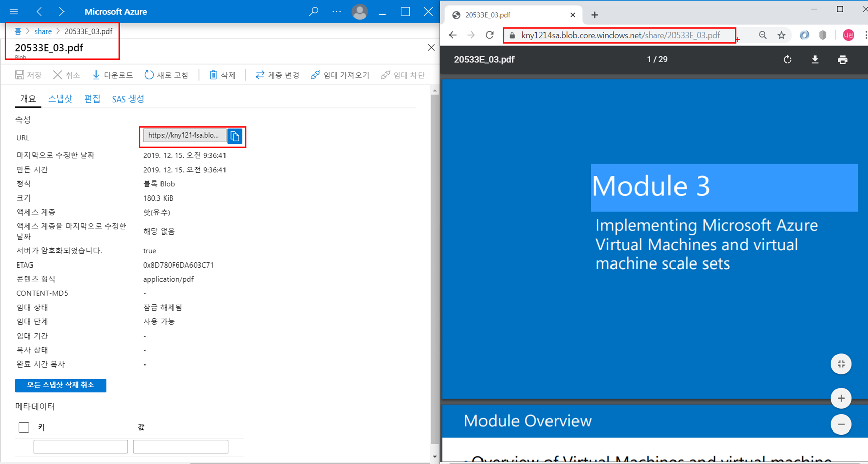This screenshot has width=868, height=464.
Task: Click the 계층 변경 change tier button
Action: coord(277,75)
